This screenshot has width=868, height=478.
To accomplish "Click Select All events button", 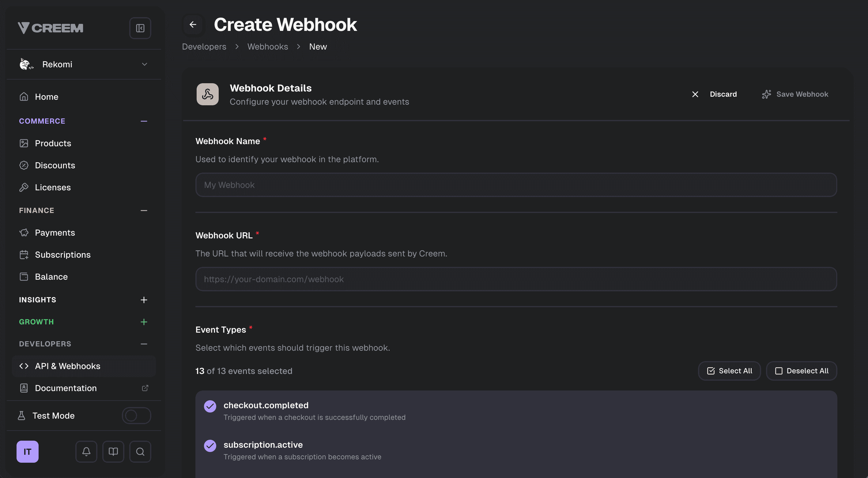I will (730, 371).
